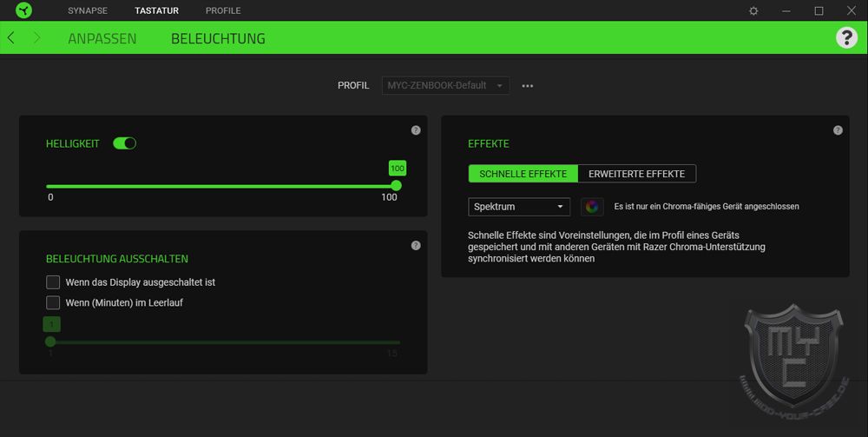Open the Profile tab
868x437 pixels.
(x=223, y=10)
